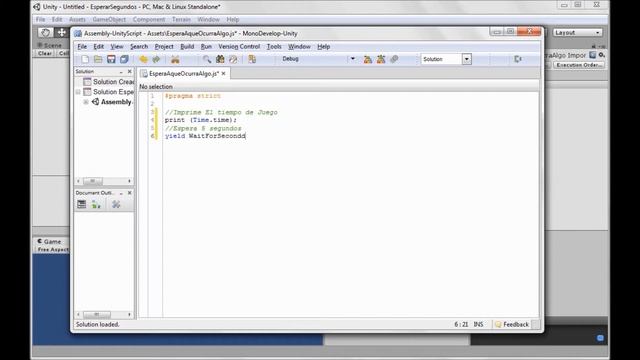Click the 'yield WaitForSecondd' code line
The height and width of the screenshot is (360, 640).
coord(205,136)
